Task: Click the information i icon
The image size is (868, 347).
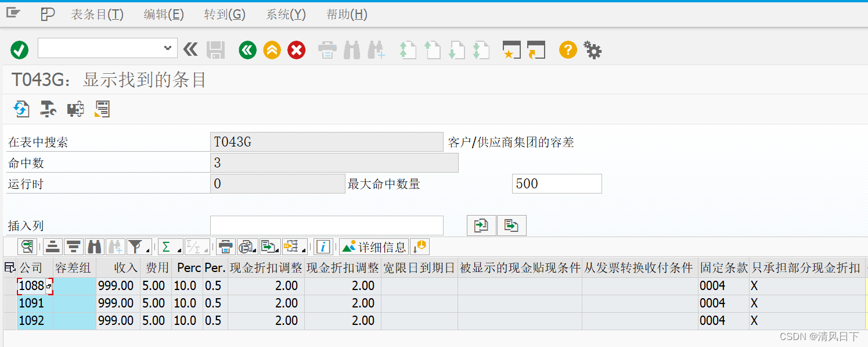Action: click(323, 246)
